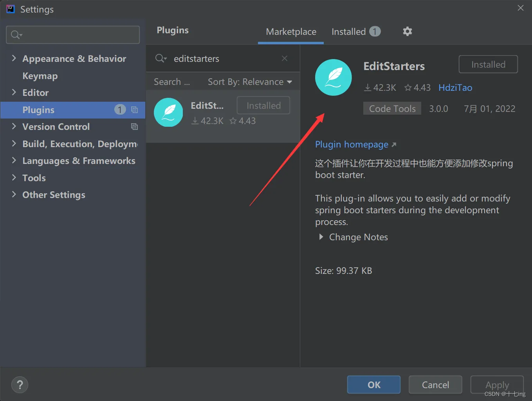Click the Code Tools tag
The width and height of the screenshot is (532, 401).
392,109
